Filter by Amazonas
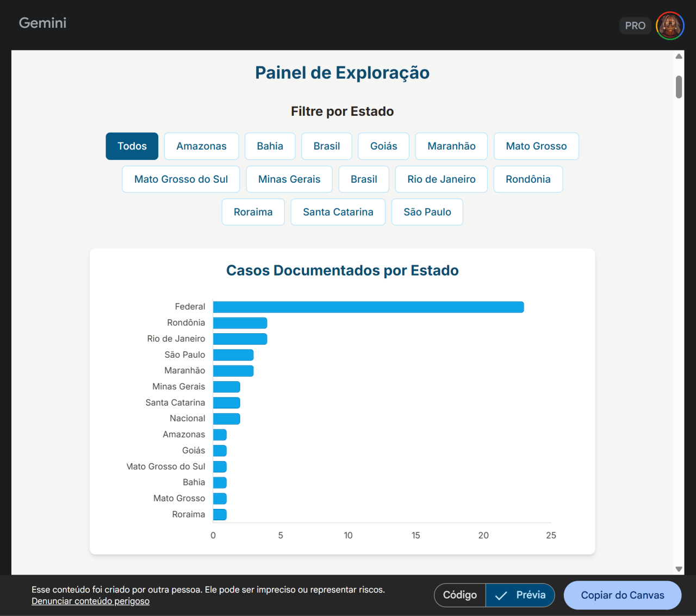This screenshot has height=616, width=696. pyautogui.click(x=201, y=146)
